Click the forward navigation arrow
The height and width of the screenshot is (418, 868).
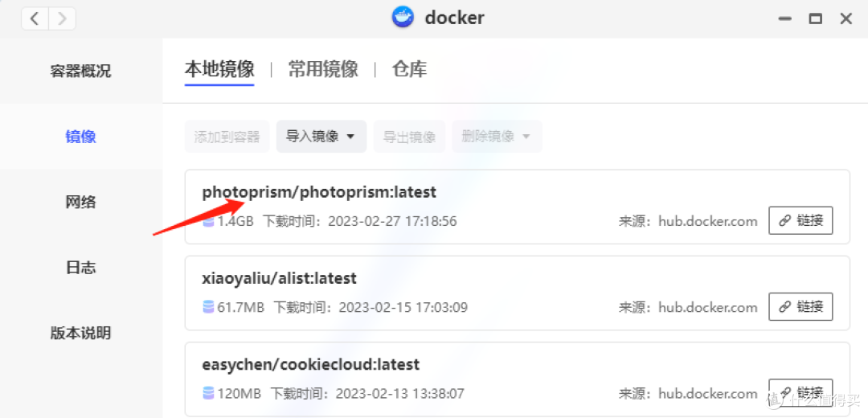pyautogui.click(x=62, y=18)
